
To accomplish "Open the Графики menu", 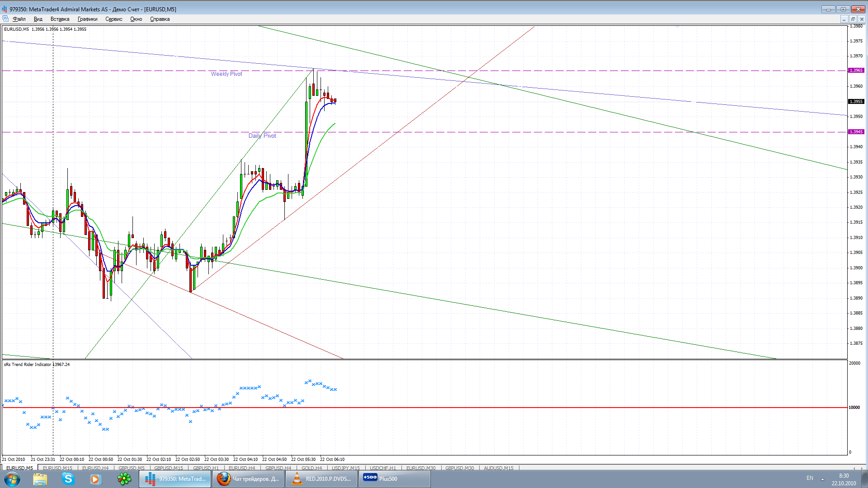I will coord(87,19).
